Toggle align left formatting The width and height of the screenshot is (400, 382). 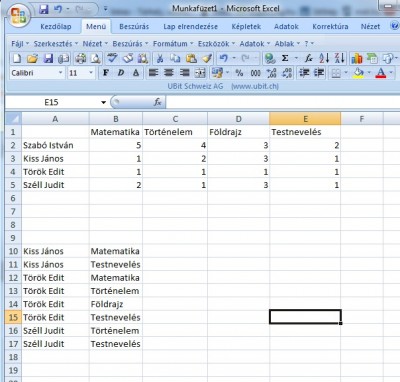click(x=153, y=73)
